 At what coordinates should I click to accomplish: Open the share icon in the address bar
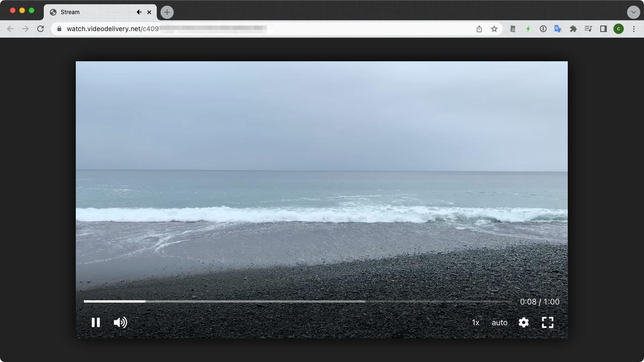[479, 29]
